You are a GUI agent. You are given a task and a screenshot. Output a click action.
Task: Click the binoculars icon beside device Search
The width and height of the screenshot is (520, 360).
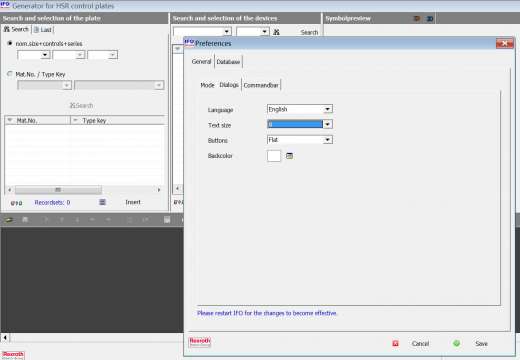pyautogui.click(x=276, y=32)
